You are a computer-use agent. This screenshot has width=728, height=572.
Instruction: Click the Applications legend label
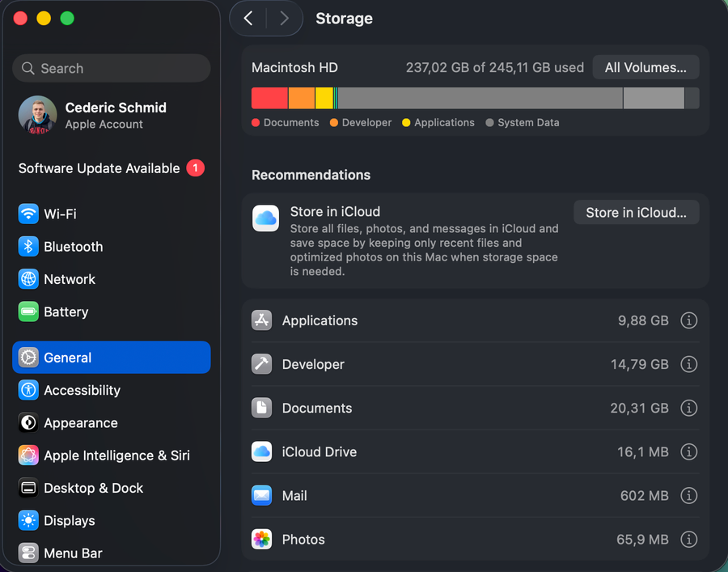click(x=444, y=123)
